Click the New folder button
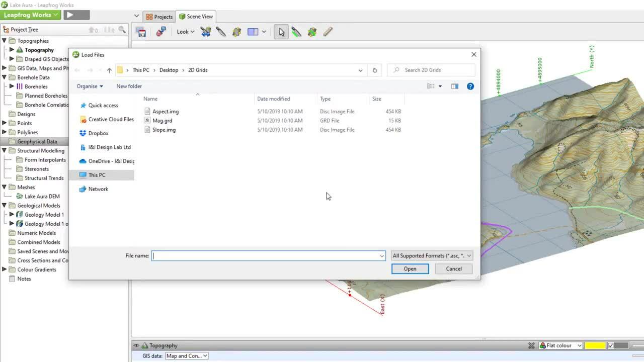 click(129, 86)
